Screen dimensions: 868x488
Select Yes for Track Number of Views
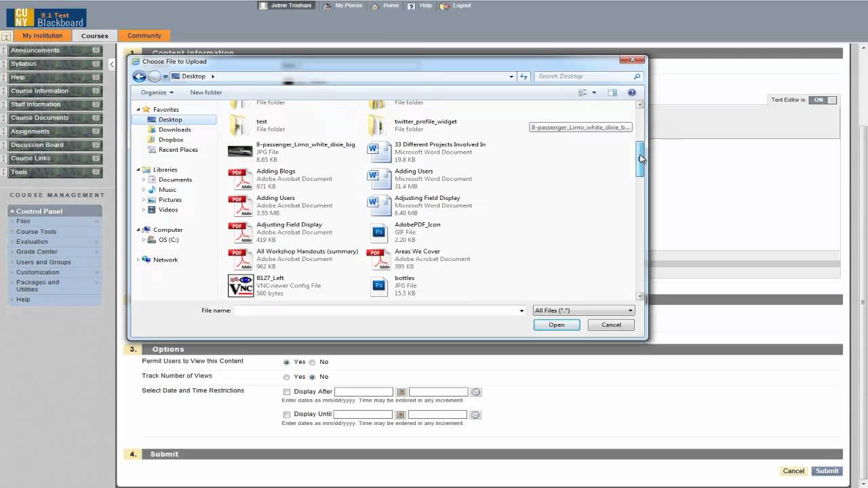click(287, 377)
